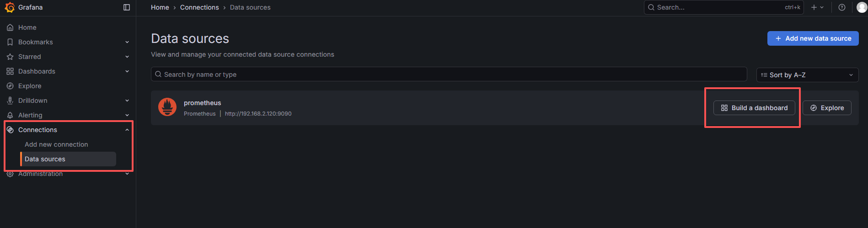Click the Drilldown icon in sidebar
Image resolution: width=868 pixels, height=228 pixels.
[x=10, y=101]
